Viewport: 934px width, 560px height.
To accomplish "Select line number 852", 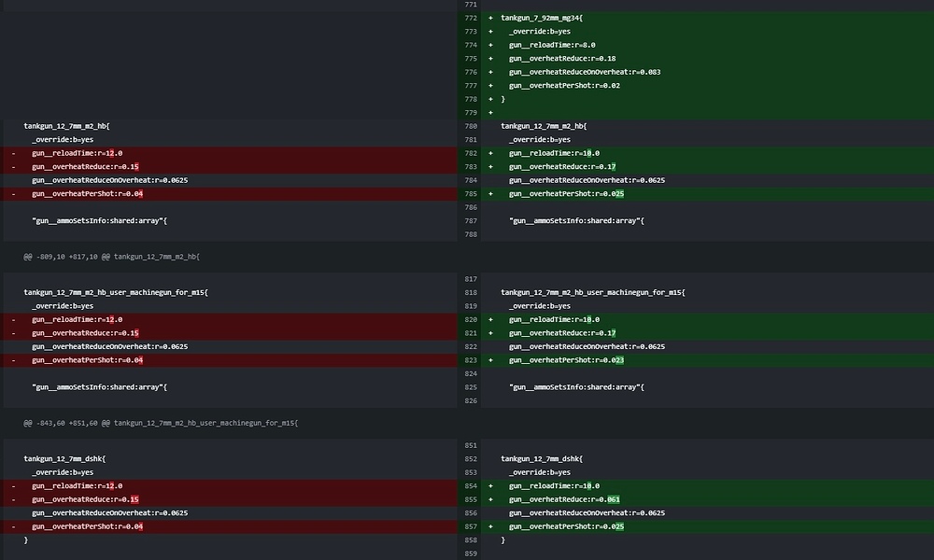I will click(x=471, y=459).
